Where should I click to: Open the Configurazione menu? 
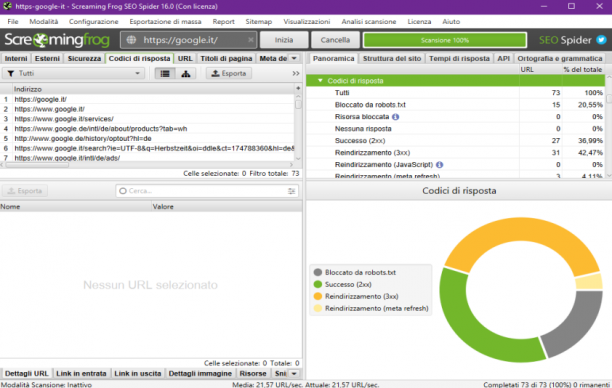coord(94,21)
